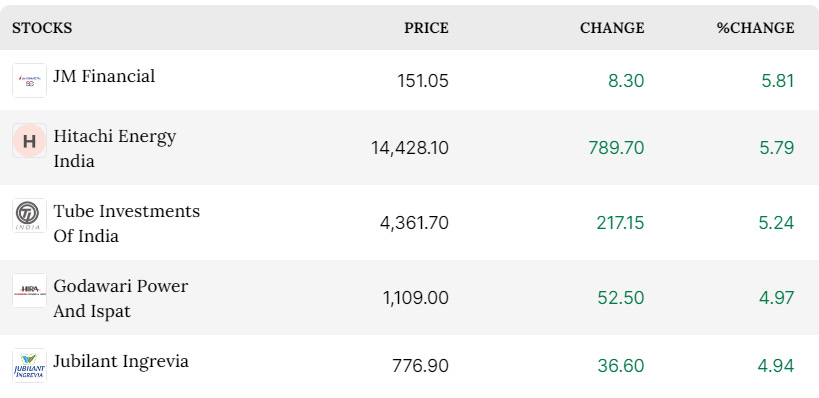The height and width of the screenshot is (398, 819).
Task: Click the JM Financial company logo
Action: [x=29, y=80]
